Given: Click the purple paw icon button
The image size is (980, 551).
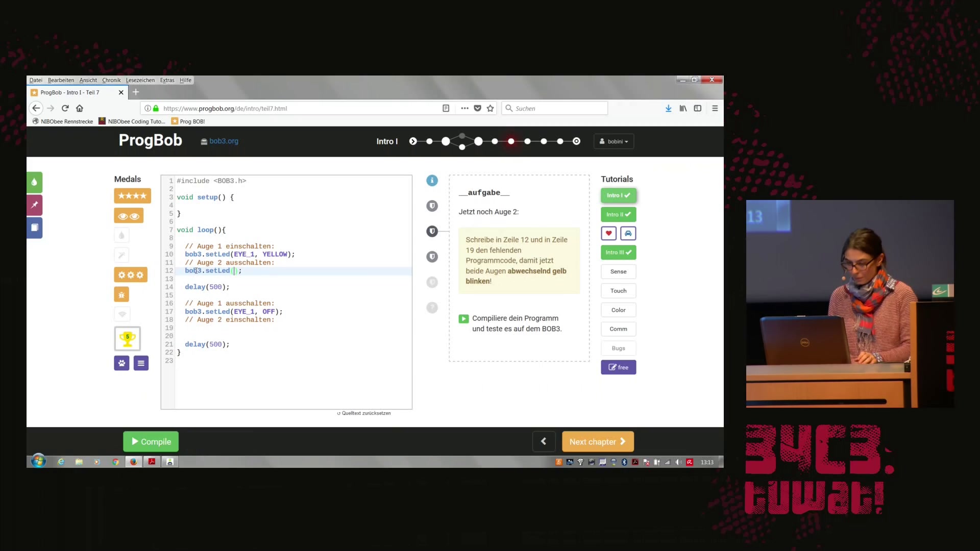Looking at the screenshot, I should [x=121, y=363].
